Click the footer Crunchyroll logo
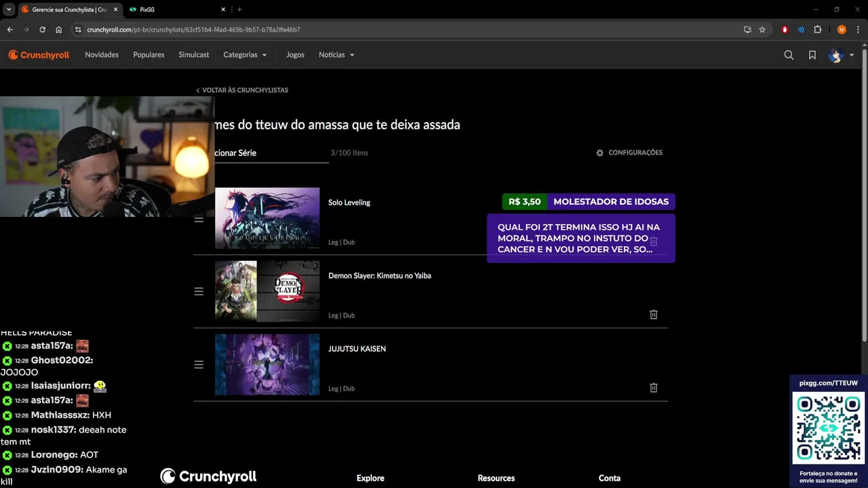 [x=208, y=476]
